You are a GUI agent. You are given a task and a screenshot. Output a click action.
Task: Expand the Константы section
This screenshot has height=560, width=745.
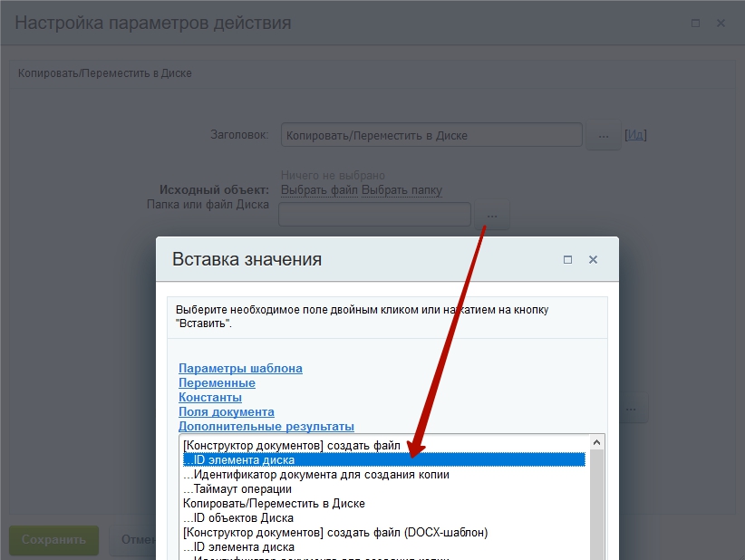point(210,398)
